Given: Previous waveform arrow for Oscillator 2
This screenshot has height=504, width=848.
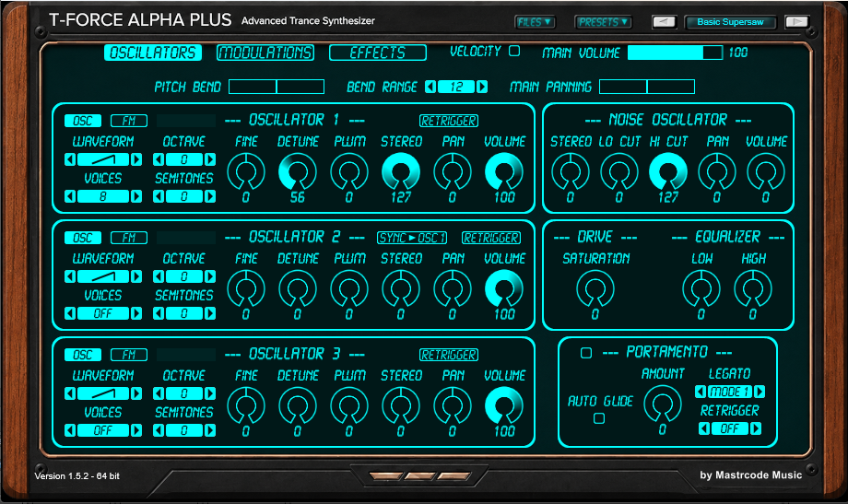Looking at the screenshot, I should (70, 276).
